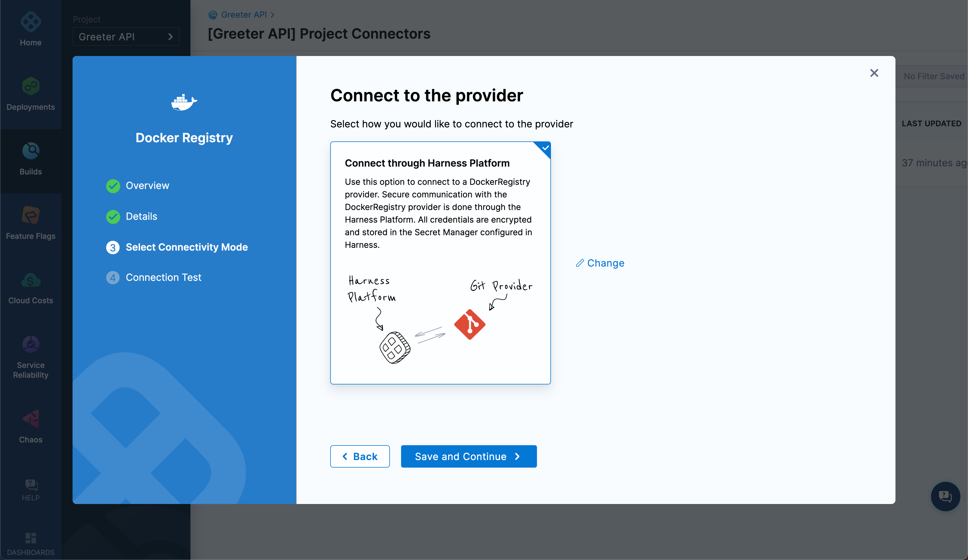Open the Feature Flags module icon

(31, 215)
